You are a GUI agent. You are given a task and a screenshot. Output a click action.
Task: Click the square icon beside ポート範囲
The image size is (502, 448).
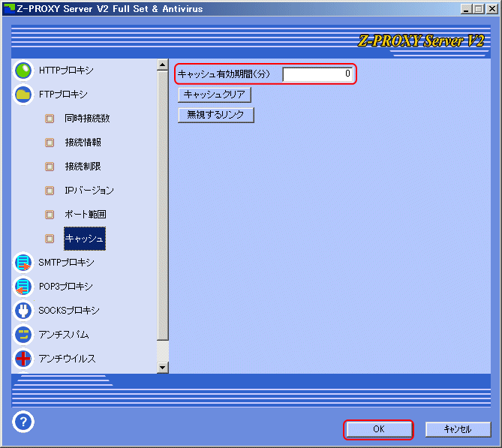click(x=50, y=215)
